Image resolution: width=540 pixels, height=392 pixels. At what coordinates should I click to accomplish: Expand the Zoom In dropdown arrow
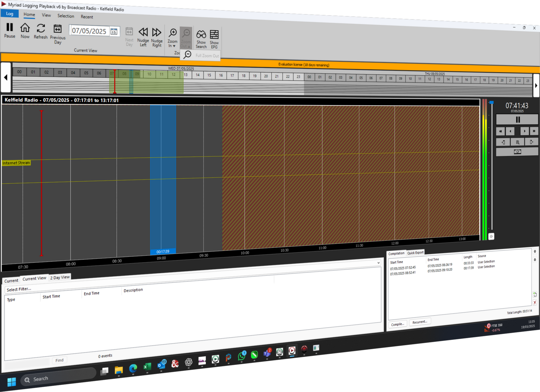174,46
